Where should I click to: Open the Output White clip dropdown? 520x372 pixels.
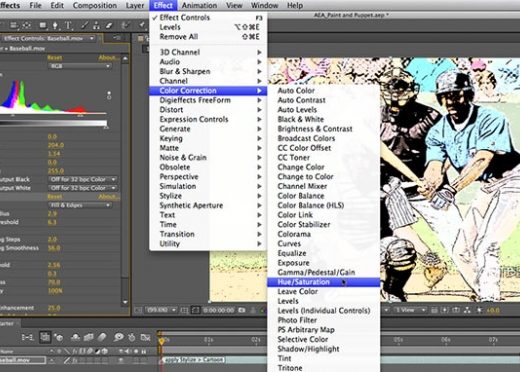tap(83, 188)
